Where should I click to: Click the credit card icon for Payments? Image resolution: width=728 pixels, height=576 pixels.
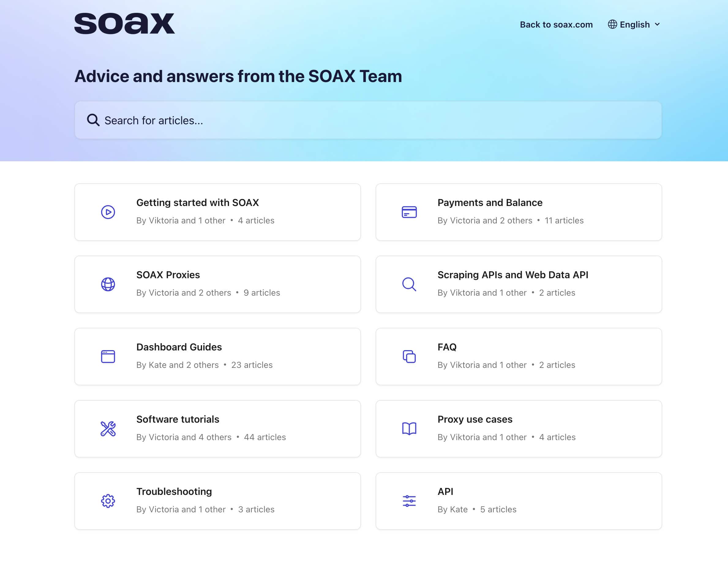pos(409,212)
